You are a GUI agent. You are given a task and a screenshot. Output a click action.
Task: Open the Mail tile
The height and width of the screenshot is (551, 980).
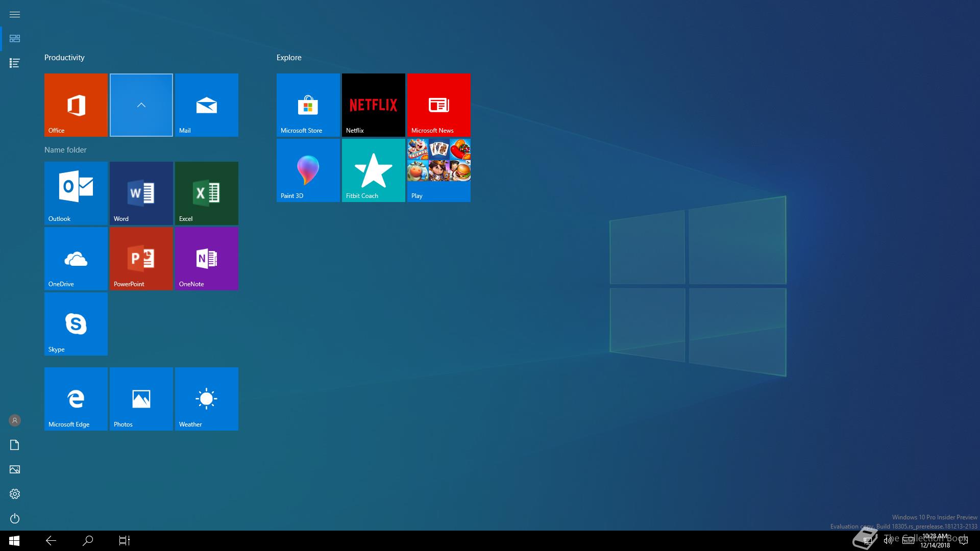click(x=207, y=105)
